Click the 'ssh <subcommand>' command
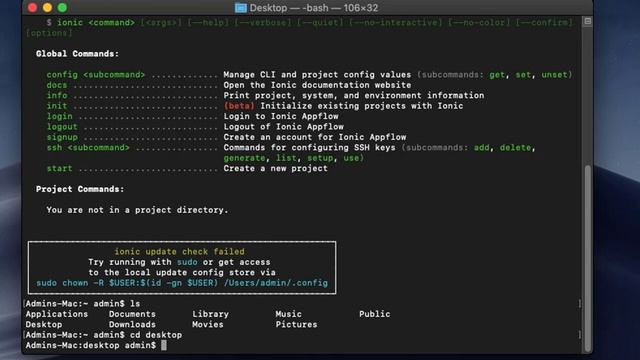 pos(88,148)
